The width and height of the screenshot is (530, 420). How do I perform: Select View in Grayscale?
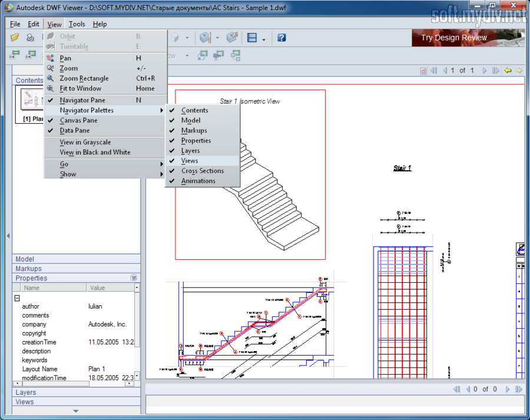click(x=105, y=143)
